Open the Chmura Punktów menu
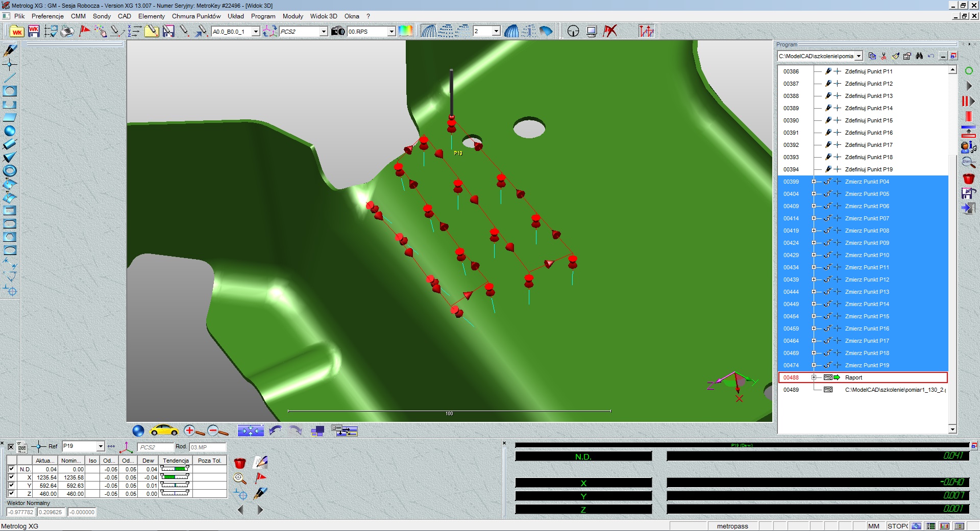The height and width of the screenshot is (531, 980). point(196,16)
